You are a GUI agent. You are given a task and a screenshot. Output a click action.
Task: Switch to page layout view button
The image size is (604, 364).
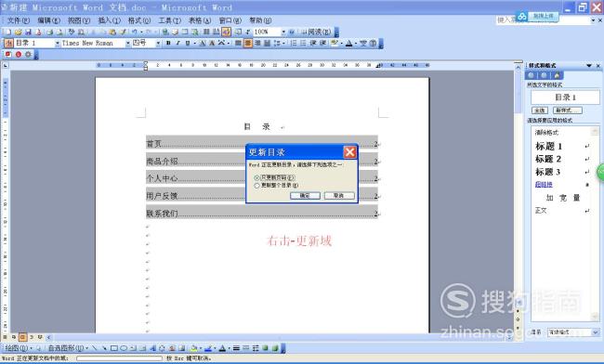point(22,337)
